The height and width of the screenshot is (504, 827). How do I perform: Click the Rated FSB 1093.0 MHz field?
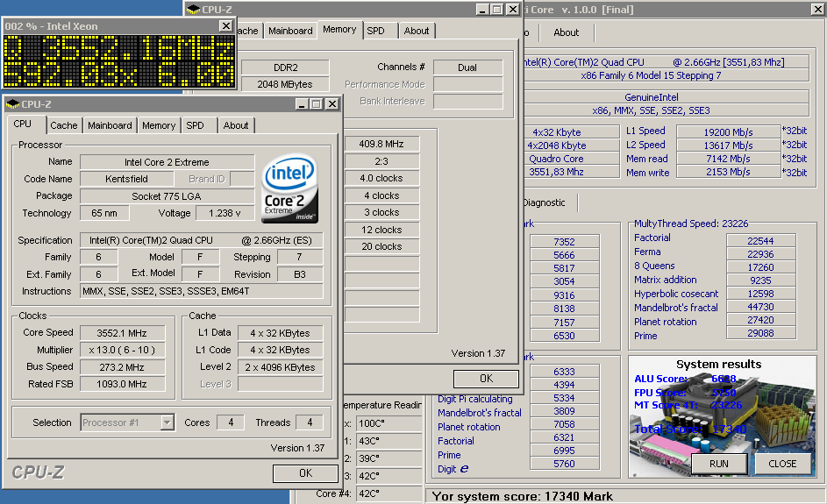(x=122, y=384)
